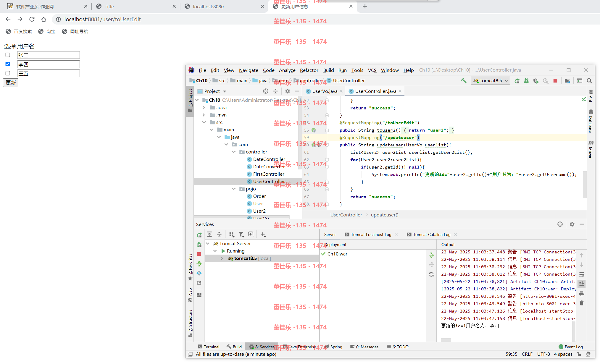Expand the .mvn folder in project tree
Viewport: 600px width, 364px height.
tap(204, 115)
